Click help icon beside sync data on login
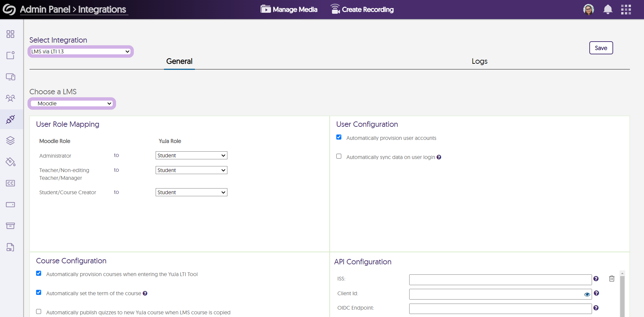Screen dimensions: 644x317 (x=439, y=157)
